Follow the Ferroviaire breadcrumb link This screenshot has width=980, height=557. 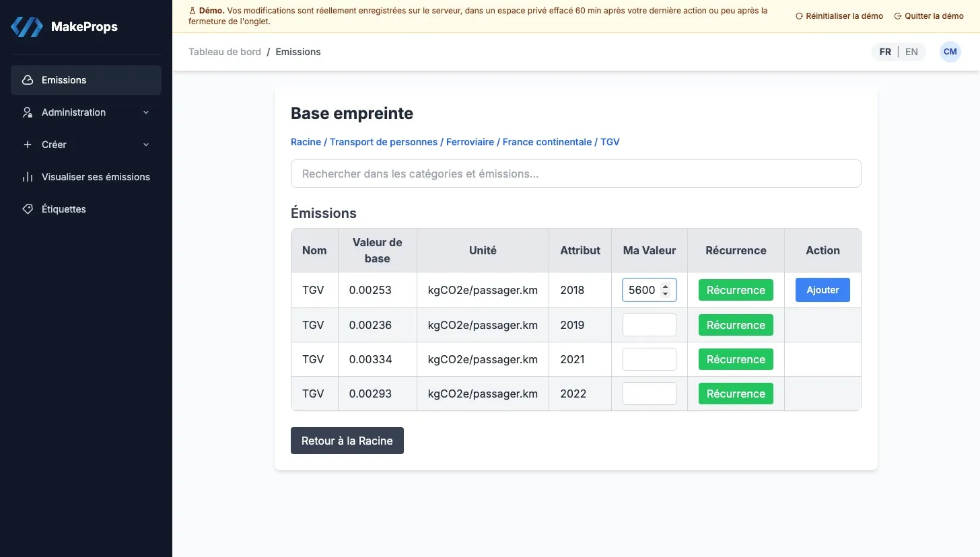[471, 142]
